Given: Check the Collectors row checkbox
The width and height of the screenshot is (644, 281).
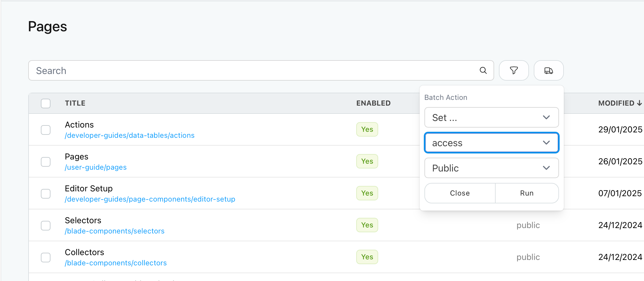Looking at the screenshot, I should pos(46,258).
